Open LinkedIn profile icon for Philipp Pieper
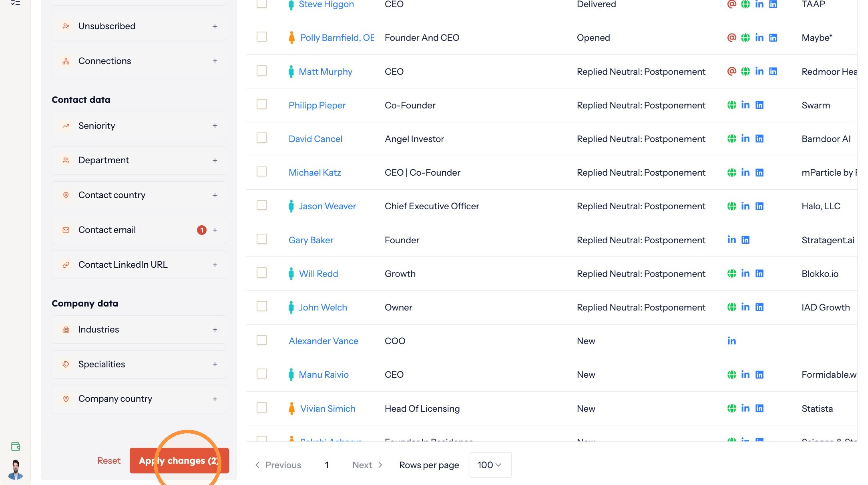 [x=745, y=105]
